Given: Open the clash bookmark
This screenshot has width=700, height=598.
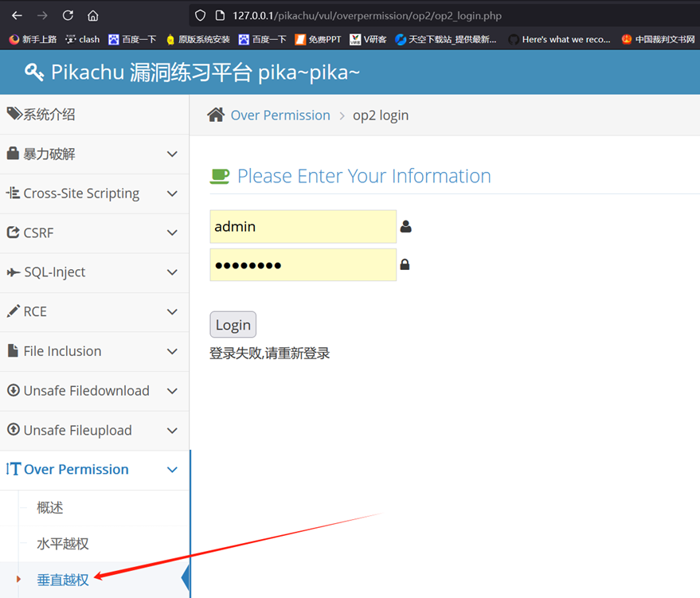Looking at the screenshot, I should click(83, 39).
